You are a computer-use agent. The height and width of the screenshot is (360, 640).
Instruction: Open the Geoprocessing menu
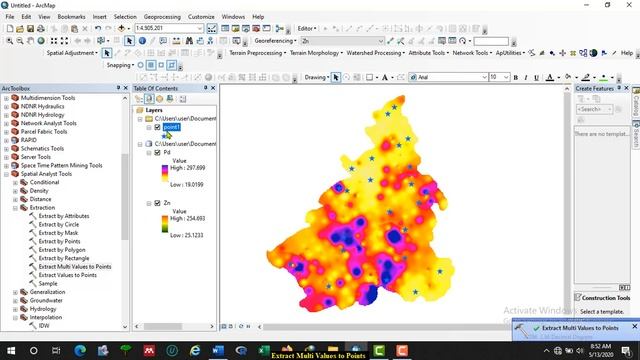point(162,17)
